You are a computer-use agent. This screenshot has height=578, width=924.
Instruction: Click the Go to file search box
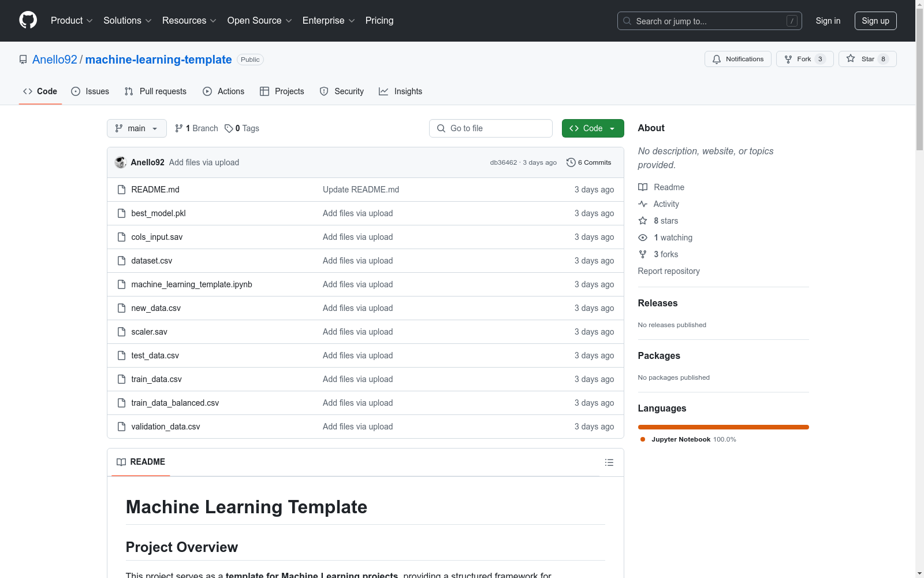[491, 128]
